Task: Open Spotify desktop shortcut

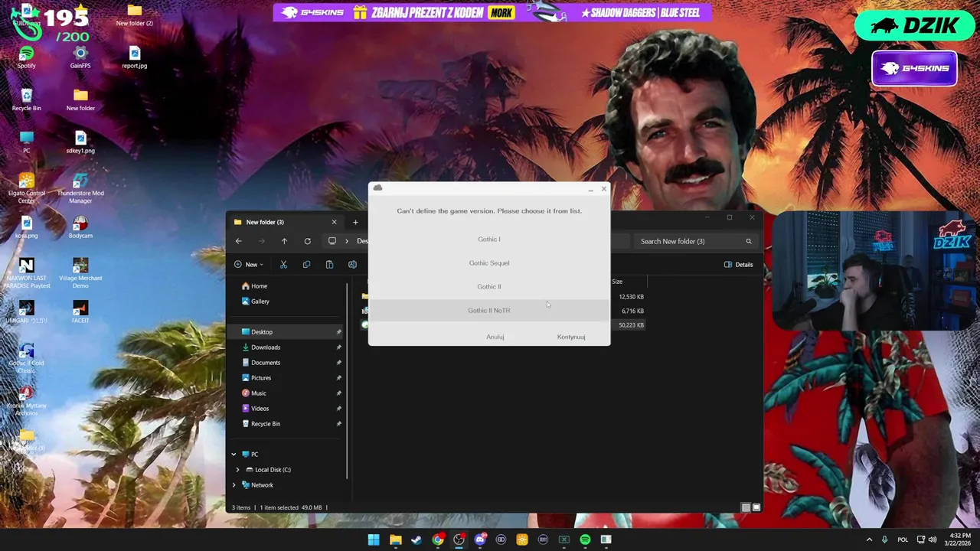Action: point(26,57)
